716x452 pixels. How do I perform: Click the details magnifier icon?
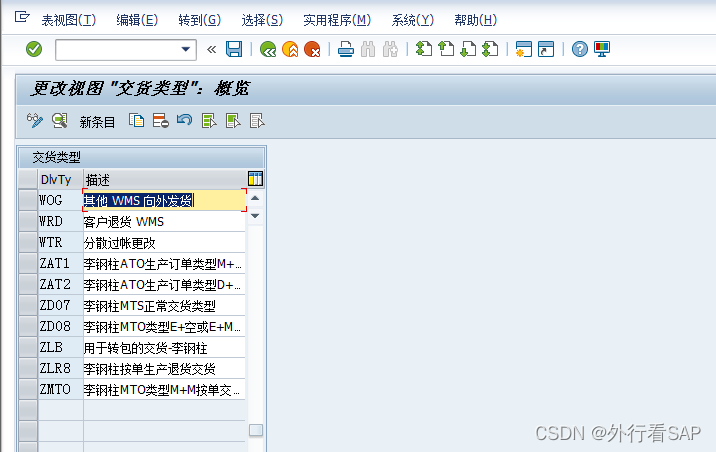click(x=59, y=121)
